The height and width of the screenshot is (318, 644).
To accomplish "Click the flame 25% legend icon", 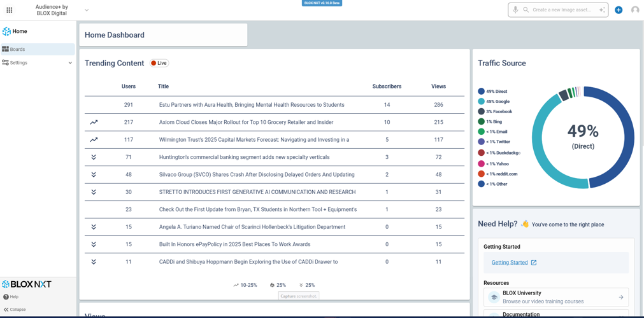I will 272,285.
